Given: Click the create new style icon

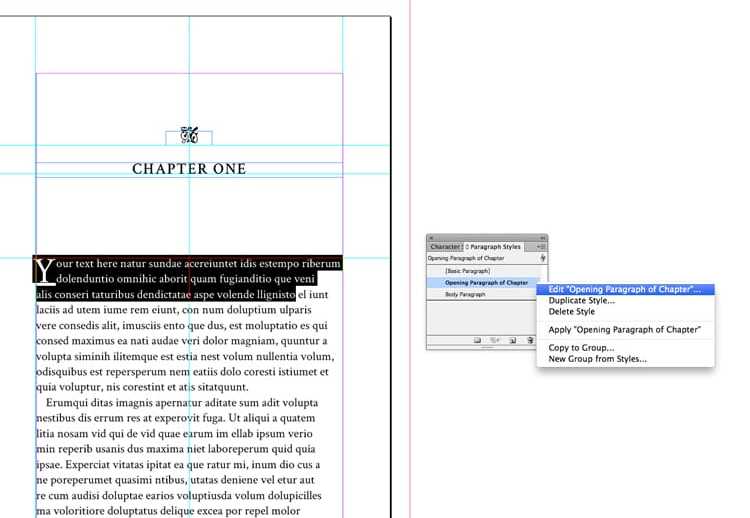Looking at the screenshot, I should pyautogui.click(x=513, y=341).
